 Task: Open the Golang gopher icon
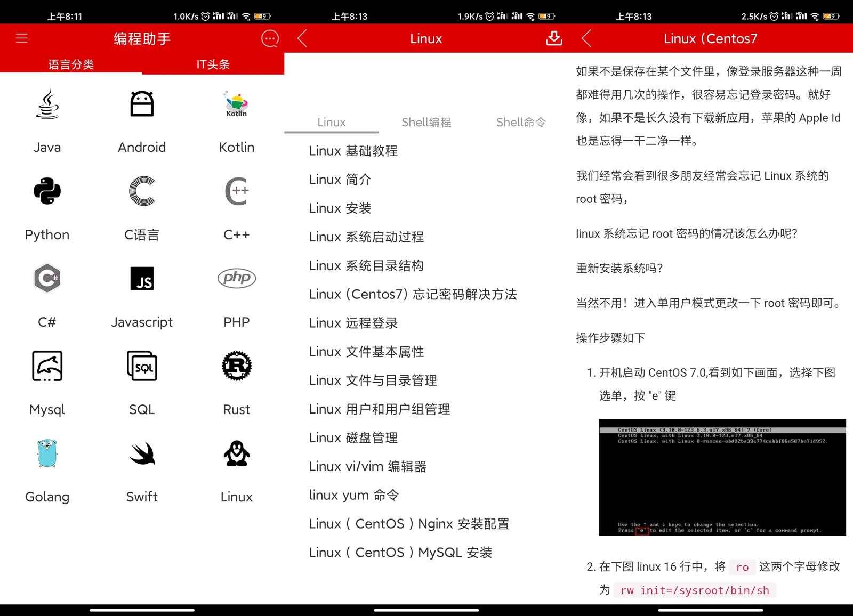click(47, 453)
